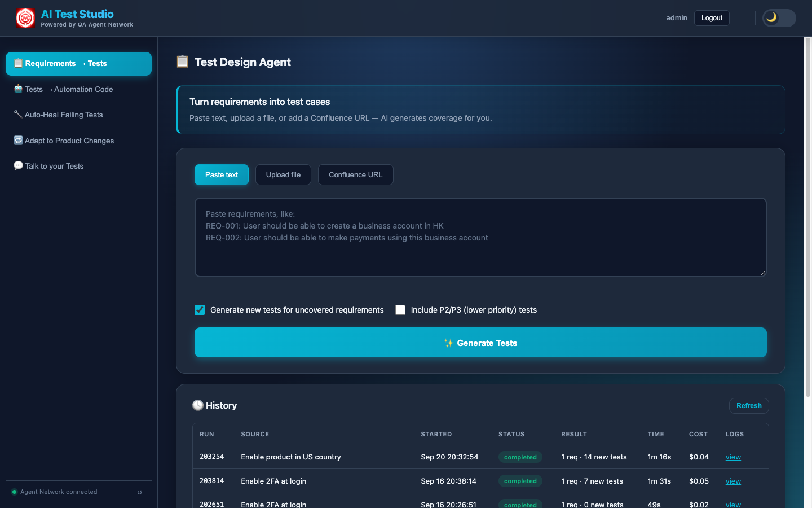The image size is (812, 508).
Task: Open Talk to your Tests page
Action: pyautogui.click(x=78, y=166)
